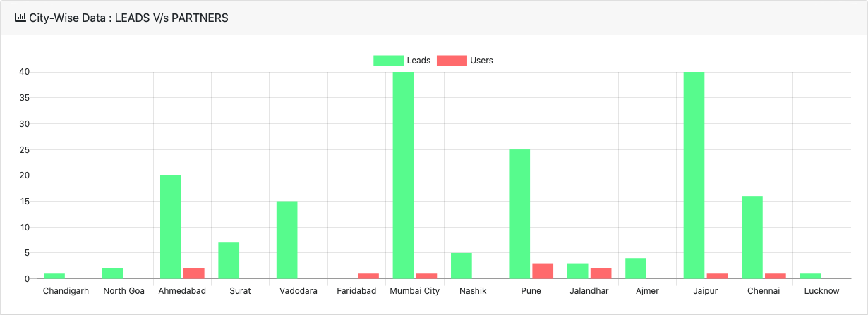The height and width of the screenshot is (315, 868).
Task: Click the Ahmedabad red Users bar
Action: click(194, 273)
